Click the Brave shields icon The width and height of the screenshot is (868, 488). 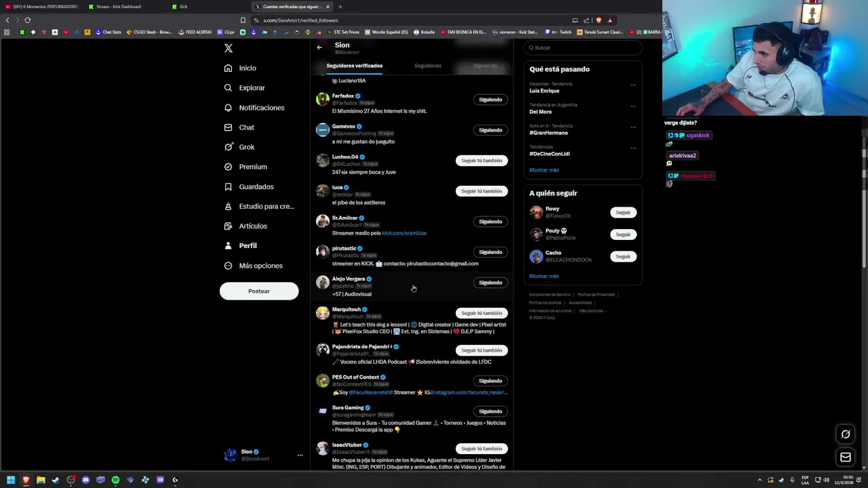(x=598, y=20)
